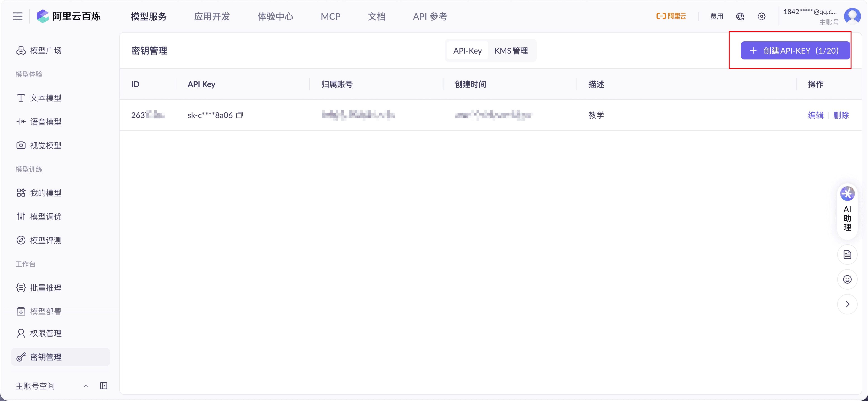Open 批量推理 in the workbench
This screenshot has height=401, width=868.
coord(45,288)
